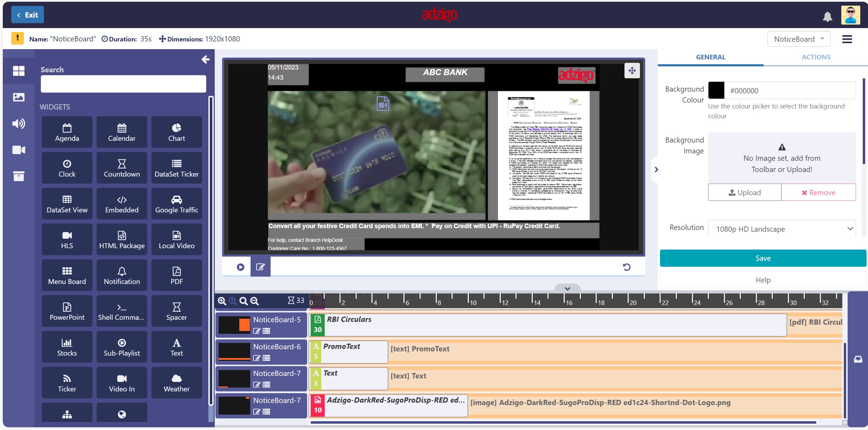The height and width of the screenshot is (430, 868).
Task: Click the Help button
Action: coord(763,280)
